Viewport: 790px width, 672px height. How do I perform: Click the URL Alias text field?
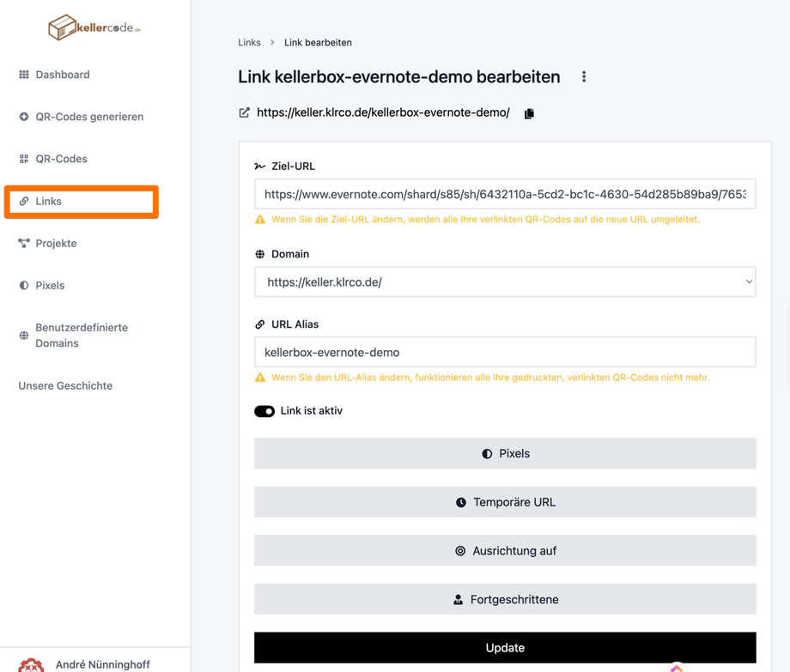click(x=505, y=352)
